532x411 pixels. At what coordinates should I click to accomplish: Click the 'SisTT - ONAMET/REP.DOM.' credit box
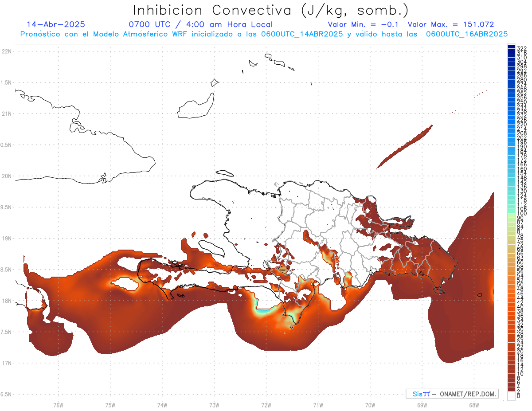pos(452,394)
